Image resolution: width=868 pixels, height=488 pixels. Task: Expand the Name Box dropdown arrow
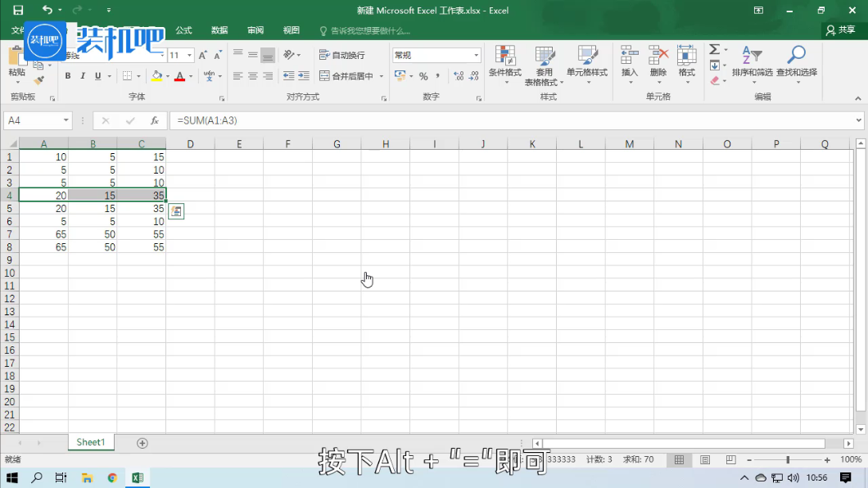[x=66, y=120]
